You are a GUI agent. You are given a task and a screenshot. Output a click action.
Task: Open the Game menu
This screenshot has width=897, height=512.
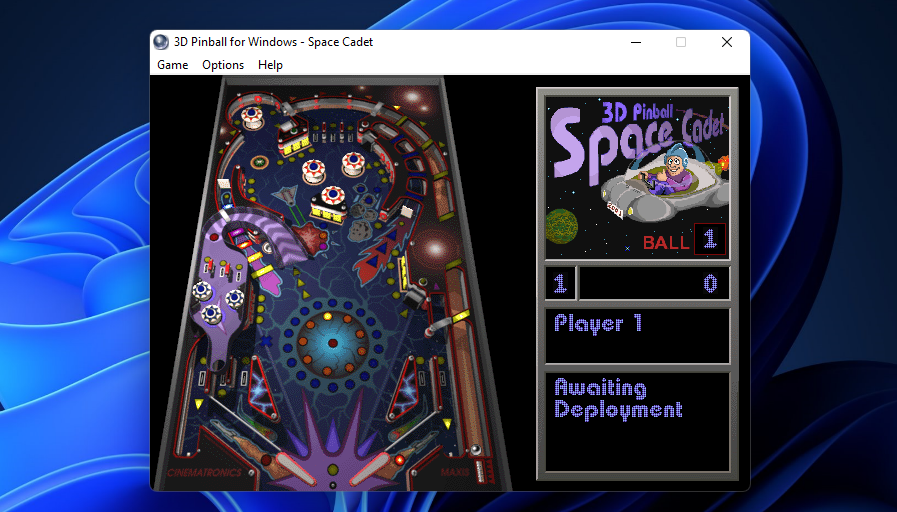[172, 65]
